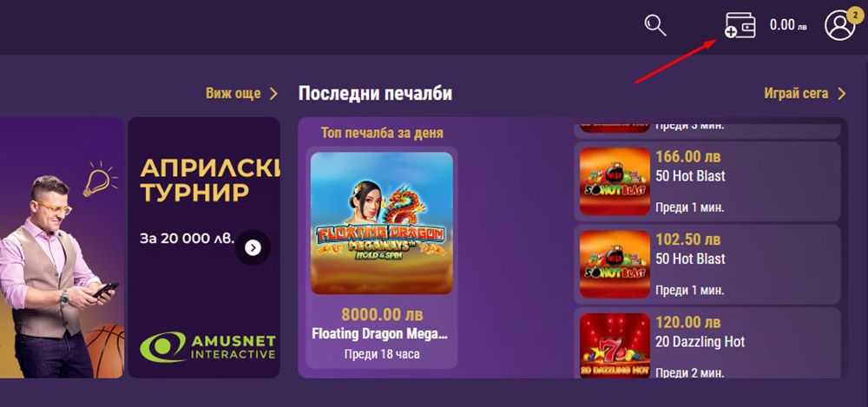Screen dimensions: 868x407
Task: Open the 20 Dazzling Hot game thumbnail
Action: [615, 345]
